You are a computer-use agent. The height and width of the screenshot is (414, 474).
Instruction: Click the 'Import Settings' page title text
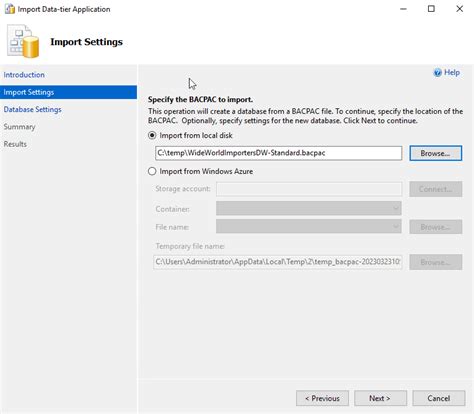pyautogui.click(x=87, y=42)
